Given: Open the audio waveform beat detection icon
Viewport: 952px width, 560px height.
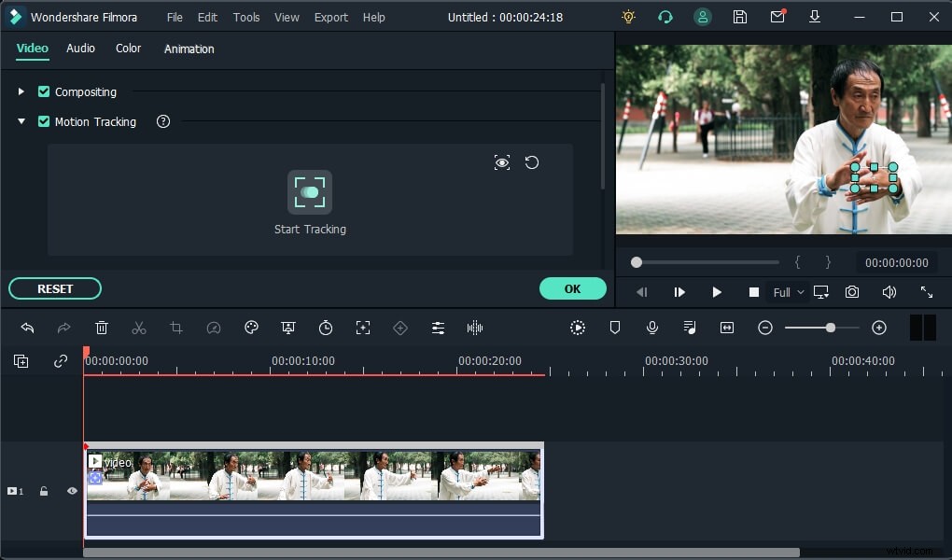Looking at the screenshot, I should pyautogui.click(x=475, y=328).
